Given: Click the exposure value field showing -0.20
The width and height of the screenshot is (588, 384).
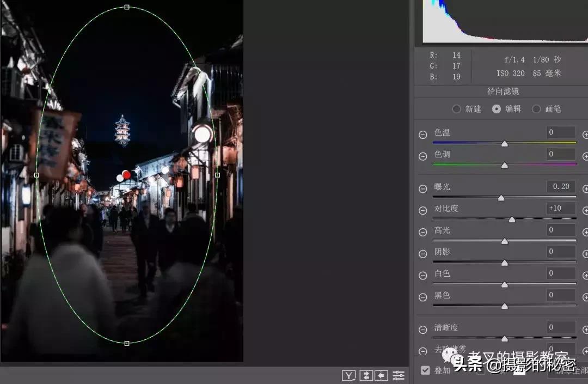Looking at the screenshot, I should 560,187.
